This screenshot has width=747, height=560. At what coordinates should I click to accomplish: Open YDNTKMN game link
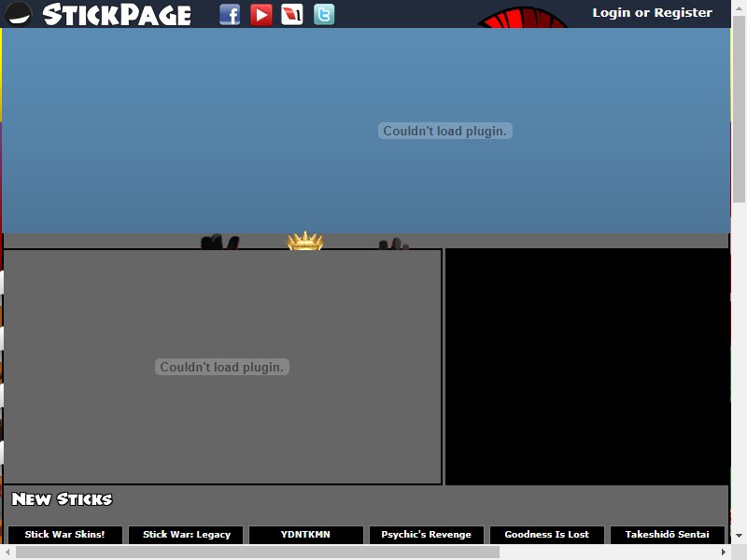pos(306,534)
